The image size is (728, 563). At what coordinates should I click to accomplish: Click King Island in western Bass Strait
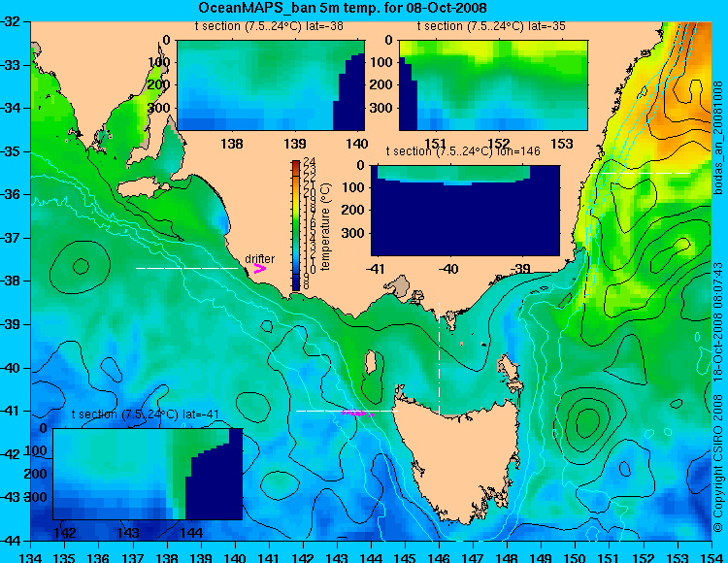370,362
